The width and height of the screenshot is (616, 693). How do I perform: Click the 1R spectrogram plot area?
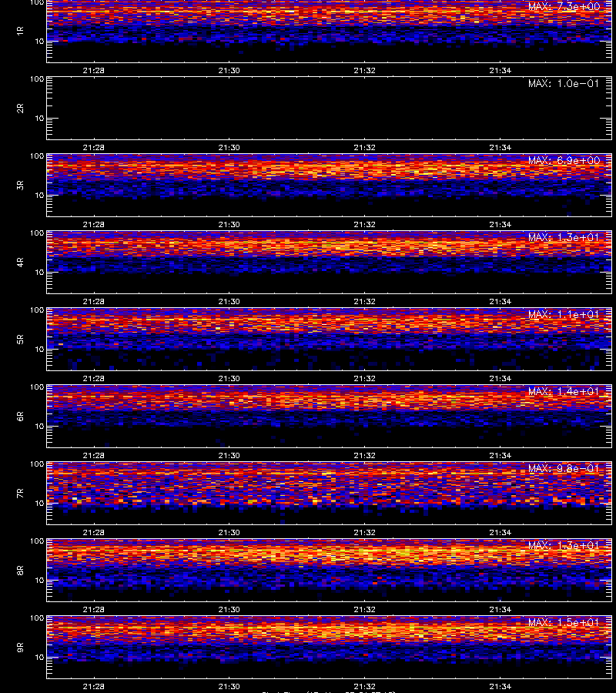[x=330, y=31]
